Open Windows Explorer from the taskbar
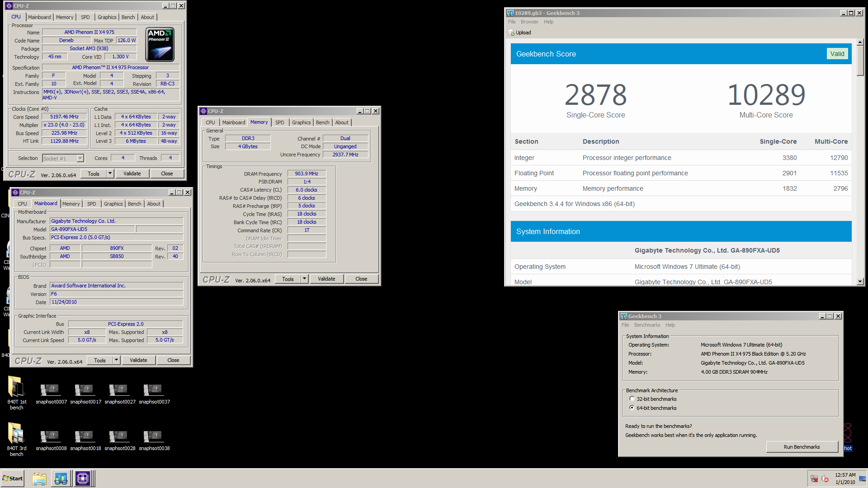This screenshot has height=488, width=868. pos(39,479)
